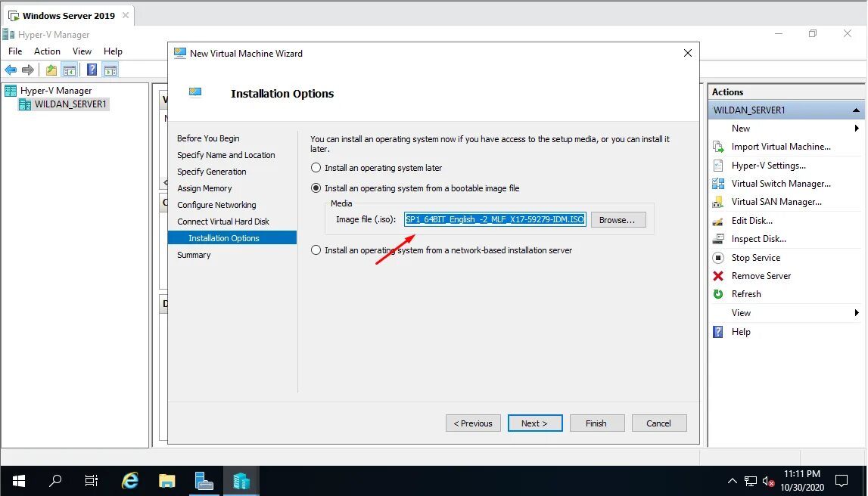Open File Explorer from taskbar

coord(166,481)
